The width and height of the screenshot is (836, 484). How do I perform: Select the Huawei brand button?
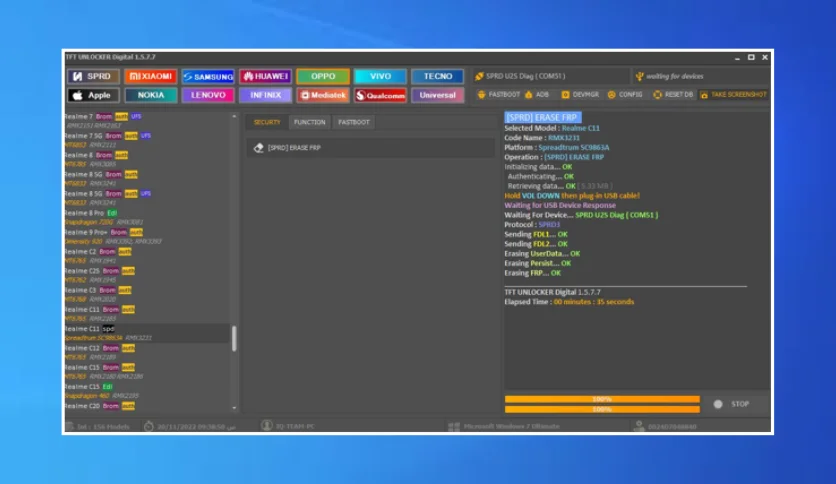click(x=266, y=76)
